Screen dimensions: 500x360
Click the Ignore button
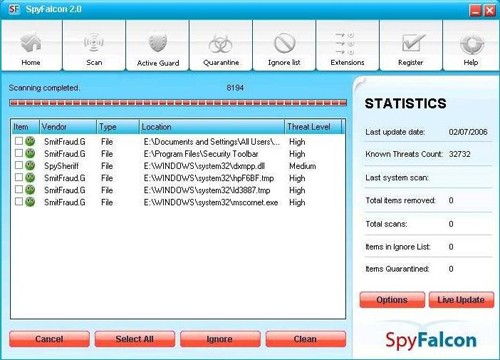point(220,339)
